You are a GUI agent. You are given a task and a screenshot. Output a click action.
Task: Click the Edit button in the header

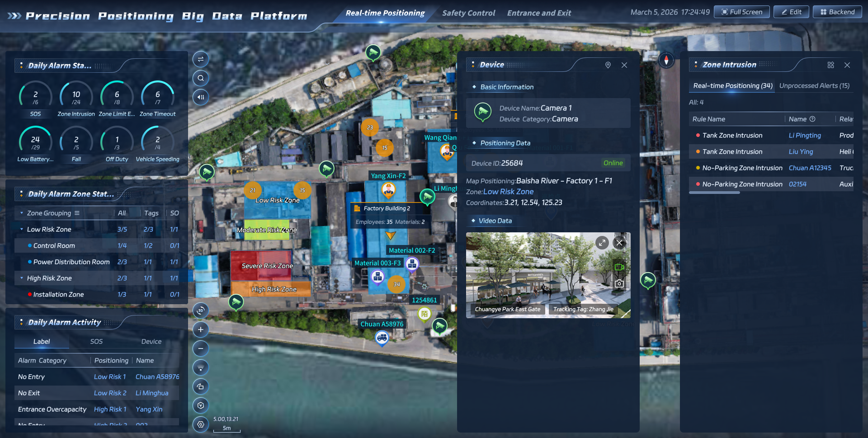pyautogui.click(x=791, y=12)
